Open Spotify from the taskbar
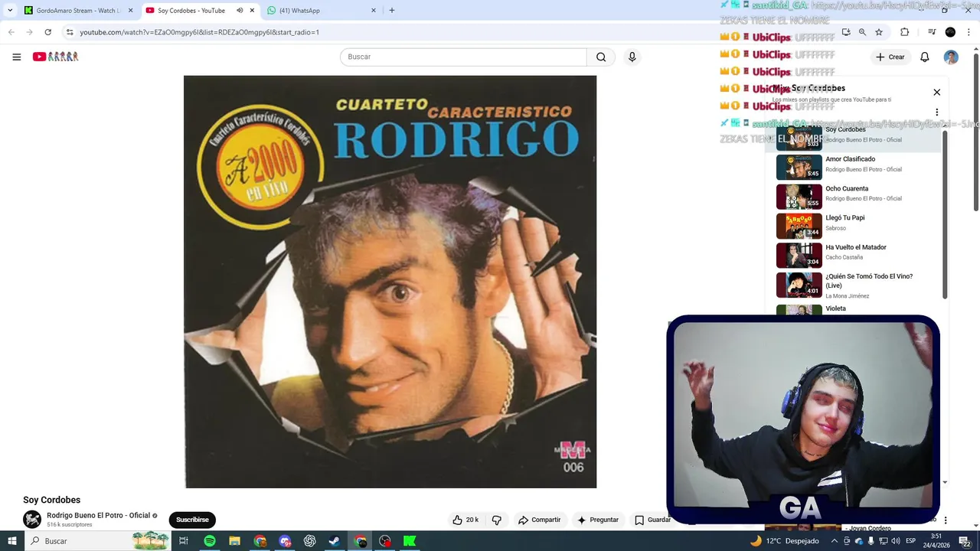The image size is (980, 551). pos(209,541)
